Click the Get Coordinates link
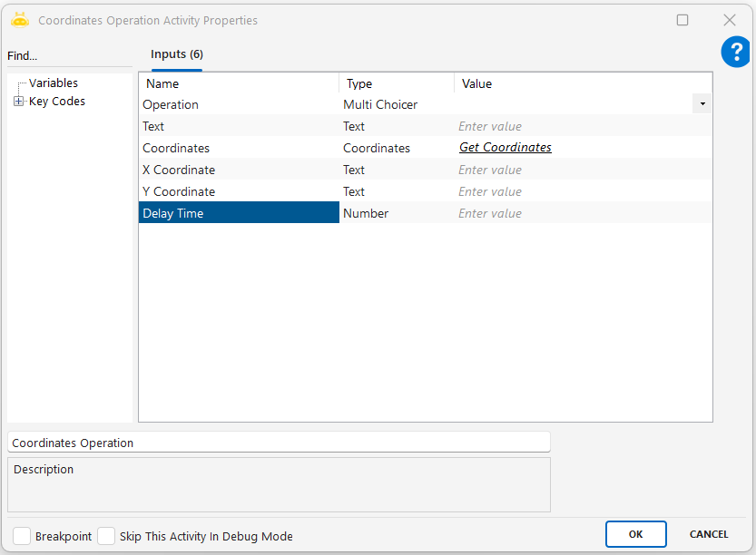The image size is (756, 555). pyautogui.click(x=505, y=148)
